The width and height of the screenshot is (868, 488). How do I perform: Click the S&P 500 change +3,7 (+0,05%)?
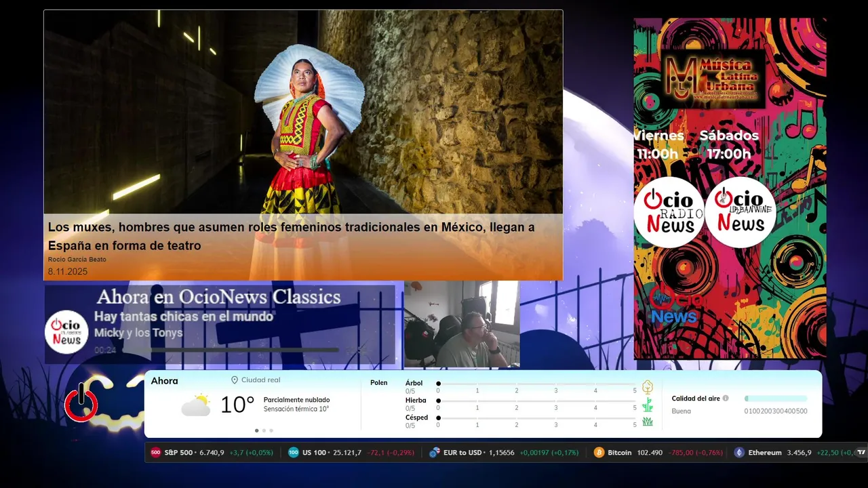click(251, 452)
